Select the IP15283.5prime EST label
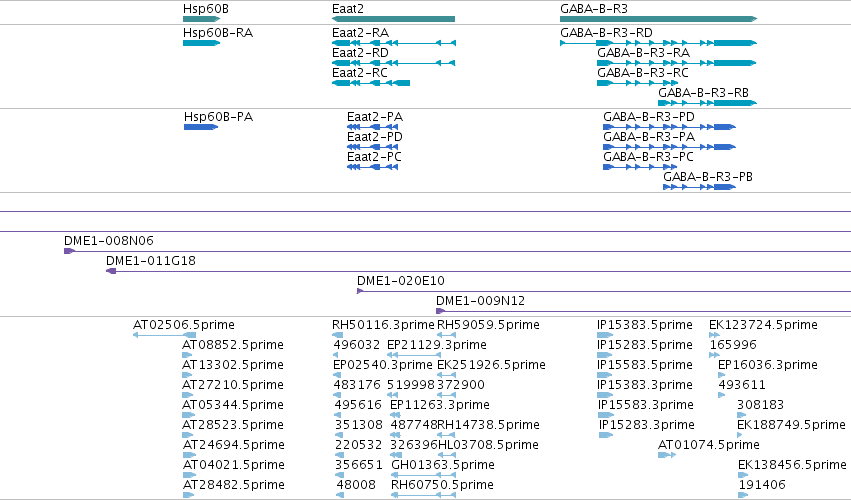Image resolution: width=851 pixels, height=500 pixels. coord(645,345)
